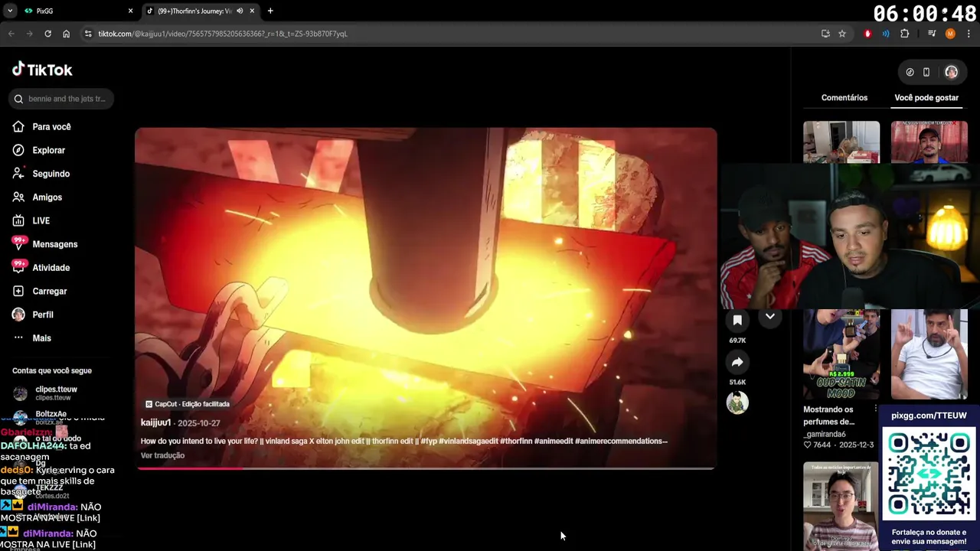The image size is (980, 551).
Task: Click the address bar URL
Action: point(223,34)
